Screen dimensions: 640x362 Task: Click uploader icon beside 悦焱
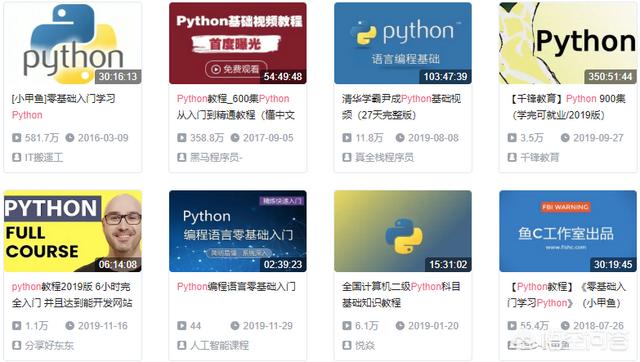pyautogui.click(x=347, y=345)
